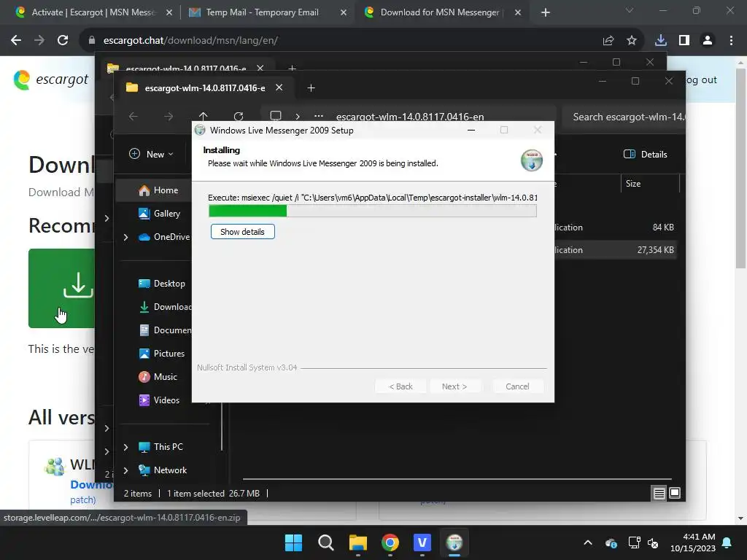The image size is (747, 560).
Task: Close the front File Explorer tab
Action: pos(279,87)
